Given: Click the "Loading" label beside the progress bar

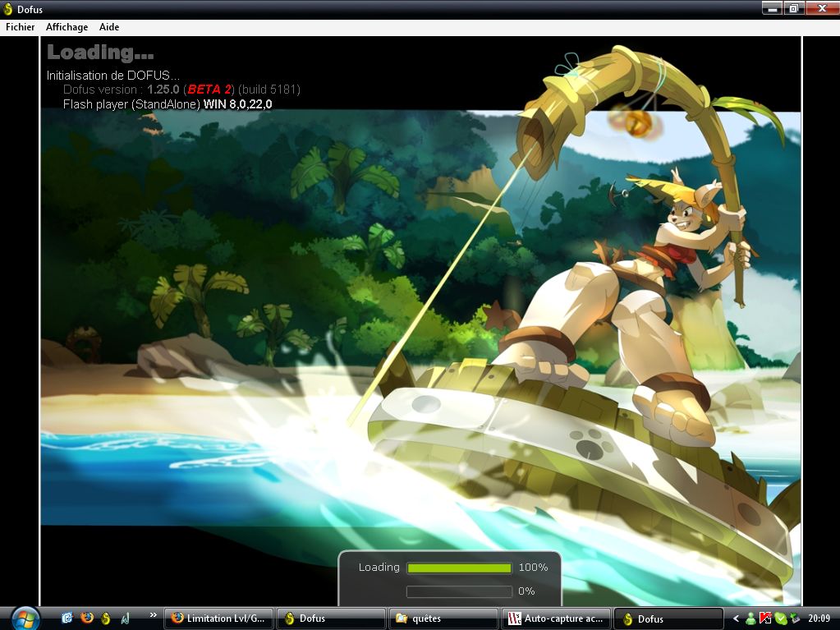Looking at the screenshot, I should point(379,568).
